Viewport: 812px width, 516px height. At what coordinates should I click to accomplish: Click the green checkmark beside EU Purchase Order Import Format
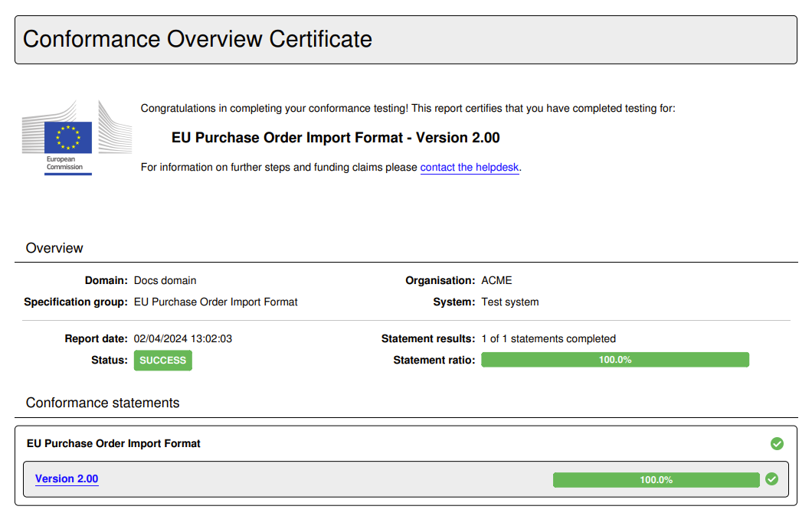[x=777, y=443]
